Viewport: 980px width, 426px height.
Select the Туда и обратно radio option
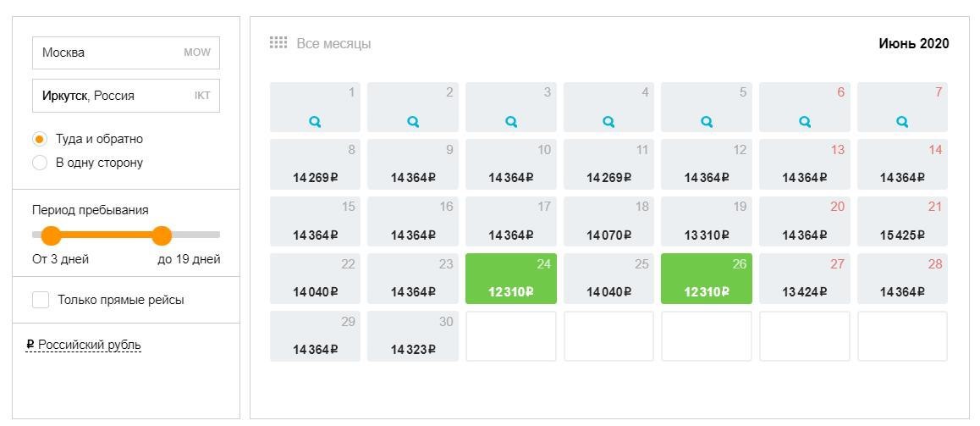point(40,139)
